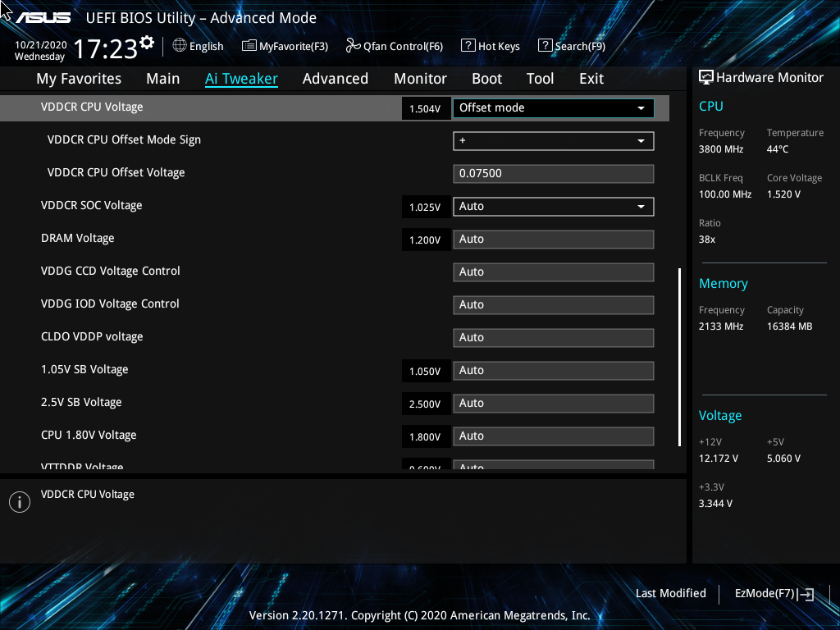Image resolution: width=840 pixels, height=630 pixels.
Task: Click the Qfan fan icon
Action: (x=353, y=46)
